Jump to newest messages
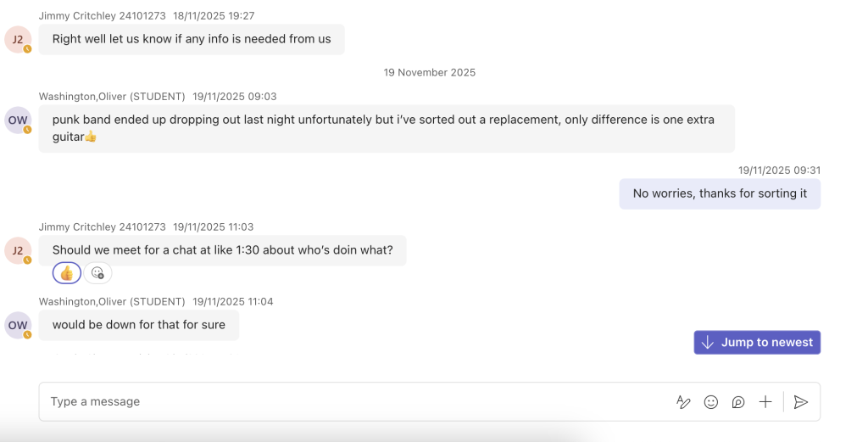 [x=757, y=343]
